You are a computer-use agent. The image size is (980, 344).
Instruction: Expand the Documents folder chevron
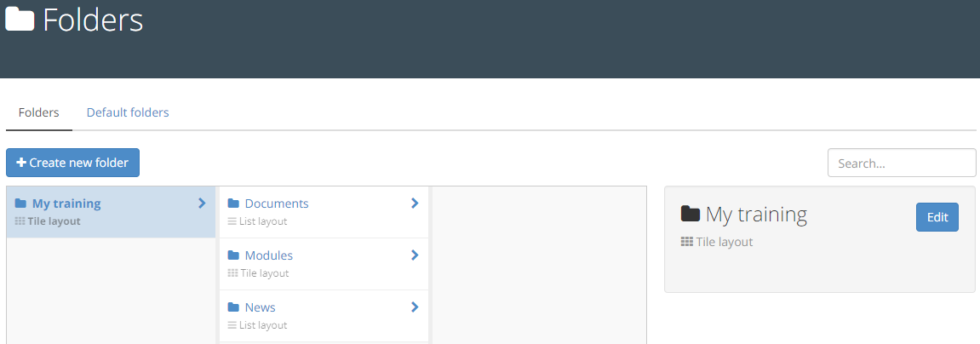(x=415, y=204)
